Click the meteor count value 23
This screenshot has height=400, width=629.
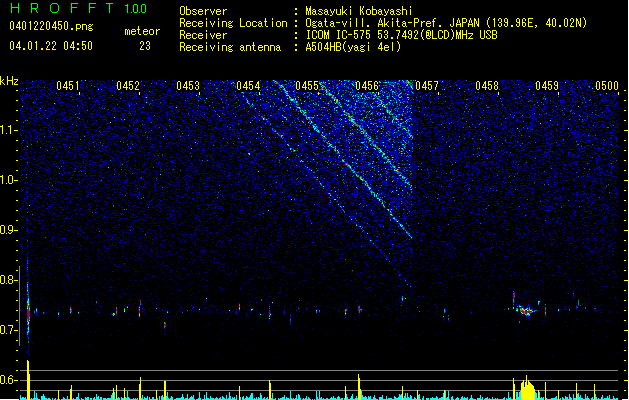click(x=145, y=46)
